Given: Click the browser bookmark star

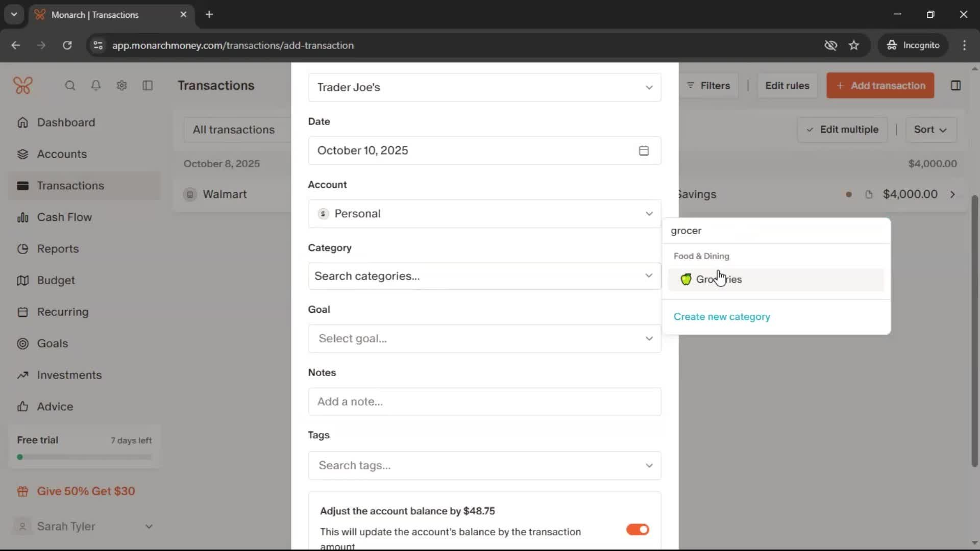Looking at the screenshot, I should point(854,45).
